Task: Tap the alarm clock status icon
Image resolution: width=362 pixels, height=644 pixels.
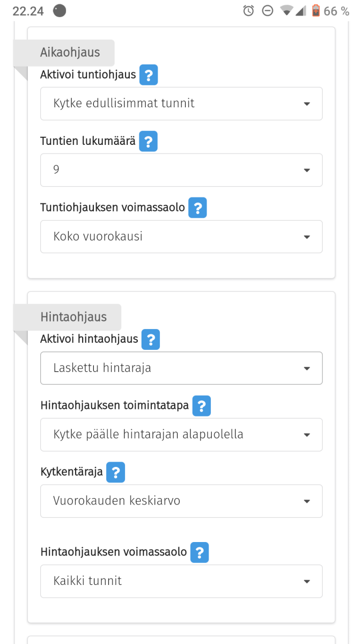Action: tap(248, 11)
